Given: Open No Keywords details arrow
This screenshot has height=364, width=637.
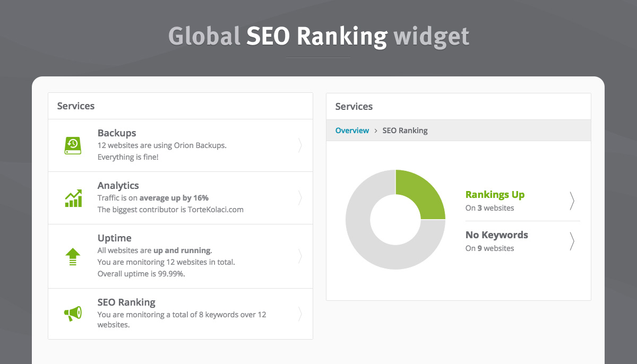Looking at the screenshot, I should [x=572, y=241].
